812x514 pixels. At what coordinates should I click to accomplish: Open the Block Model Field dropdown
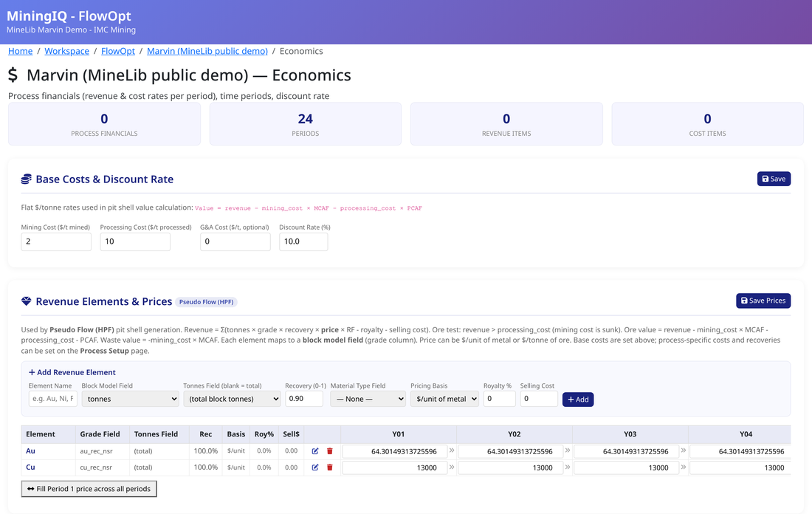tap(130, 399)
